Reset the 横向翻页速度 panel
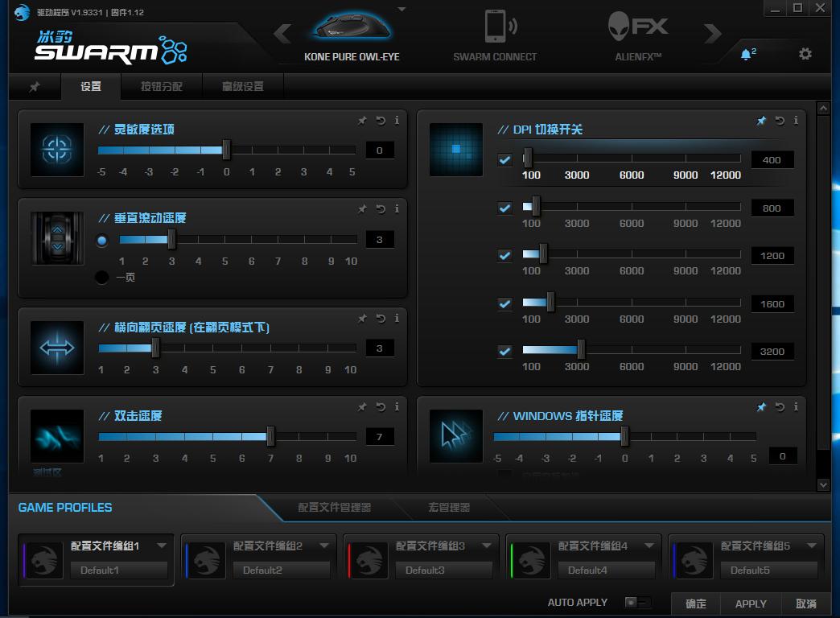 pos(381,319)
